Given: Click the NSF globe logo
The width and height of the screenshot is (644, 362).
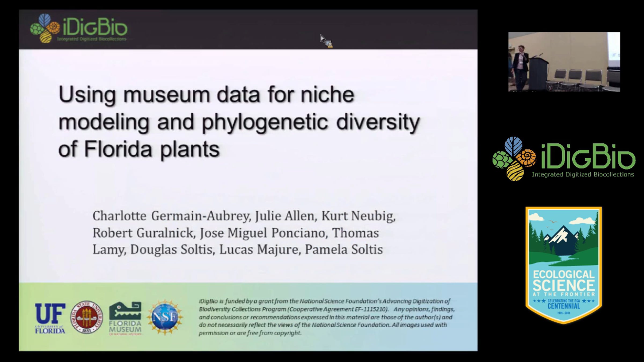Looking at the screenshot, I should pos(165,317).
